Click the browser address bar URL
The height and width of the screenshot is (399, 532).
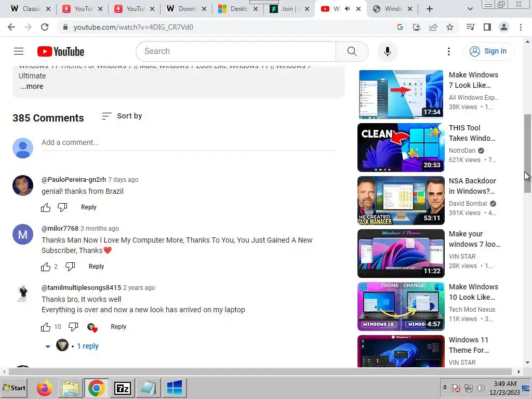pyautogui.click(x=133, y=27)
